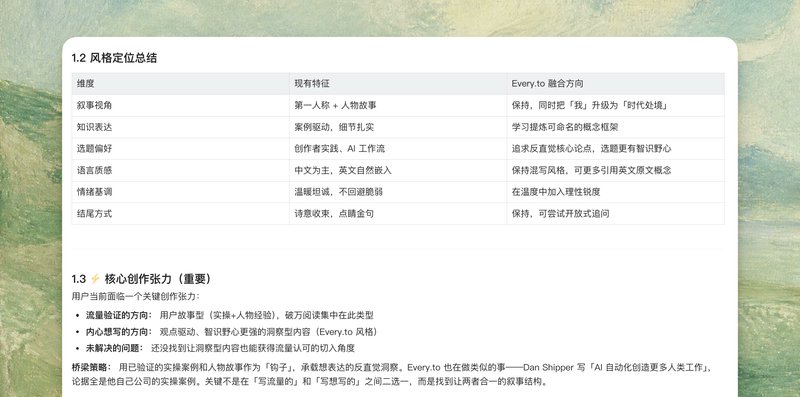Click cell 保持，可尝试开放式追问

pyautogui.click(x=615, y=214)
